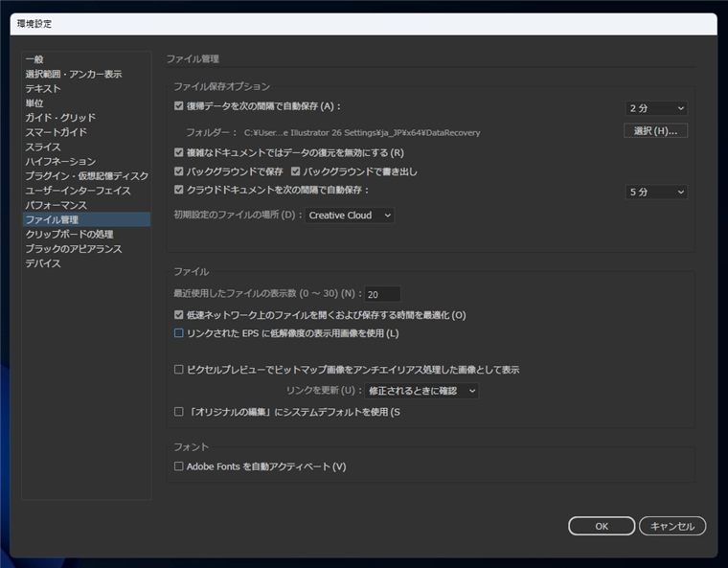Uncheck 低速ネットワーク上のファイルを開く optimization option

179,315
